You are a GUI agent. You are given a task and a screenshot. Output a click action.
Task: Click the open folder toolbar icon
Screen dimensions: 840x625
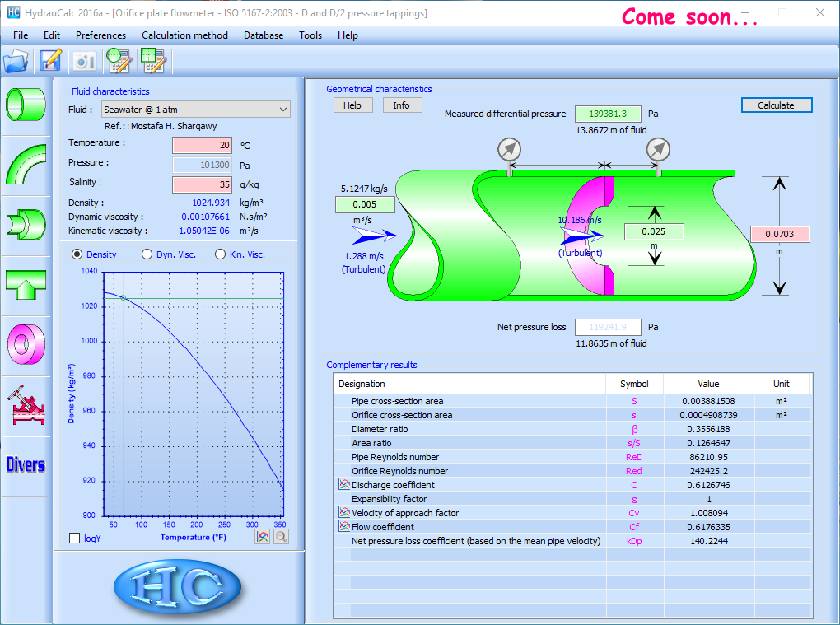[16, 61]
